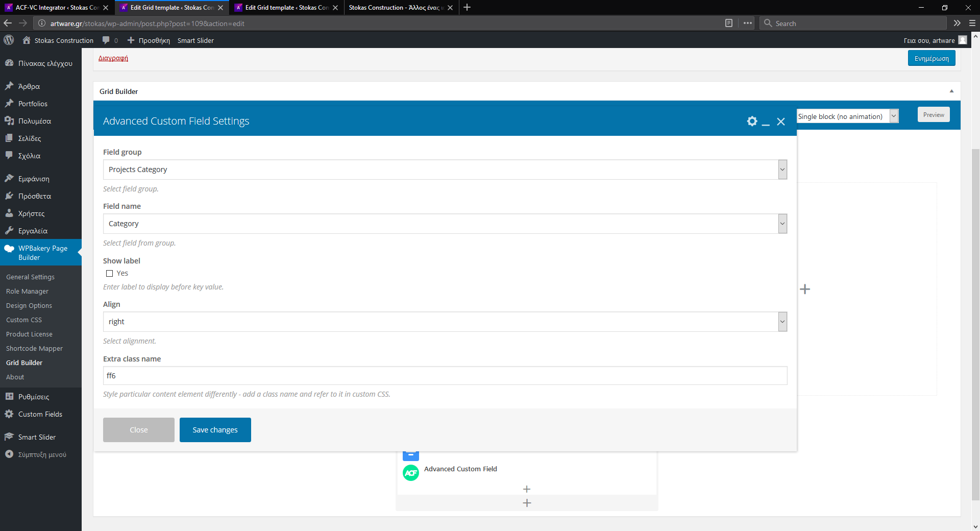This screenshot has height=531, width=980.
Task: Open Design Options submenu
Action: click(29, 305)
